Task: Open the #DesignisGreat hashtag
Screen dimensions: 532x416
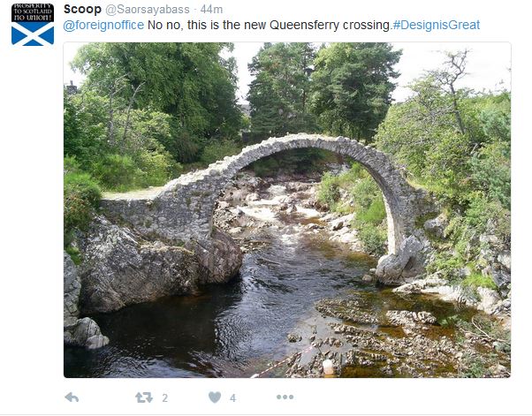Action: (x=436, y=25)
